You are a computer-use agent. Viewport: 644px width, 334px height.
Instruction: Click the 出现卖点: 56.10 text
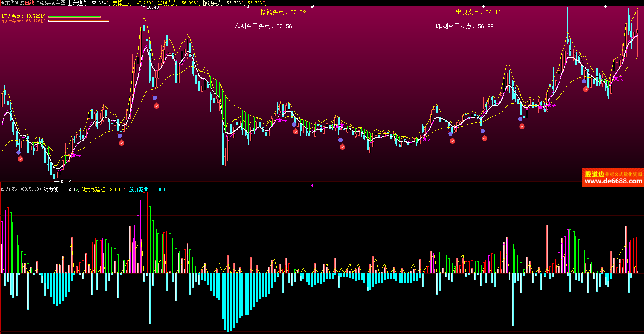[x=478, y=12]
